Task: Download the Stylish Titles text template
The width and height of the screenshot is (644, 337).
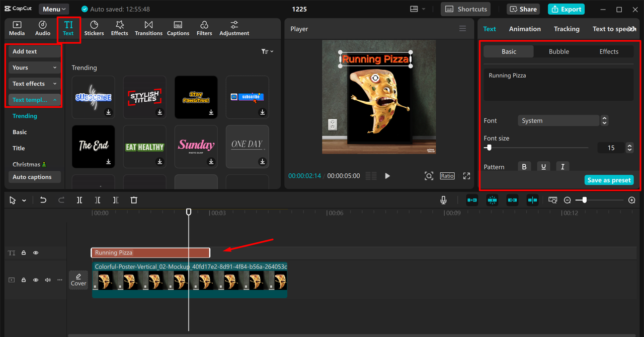Action: [x=160, y=112]
